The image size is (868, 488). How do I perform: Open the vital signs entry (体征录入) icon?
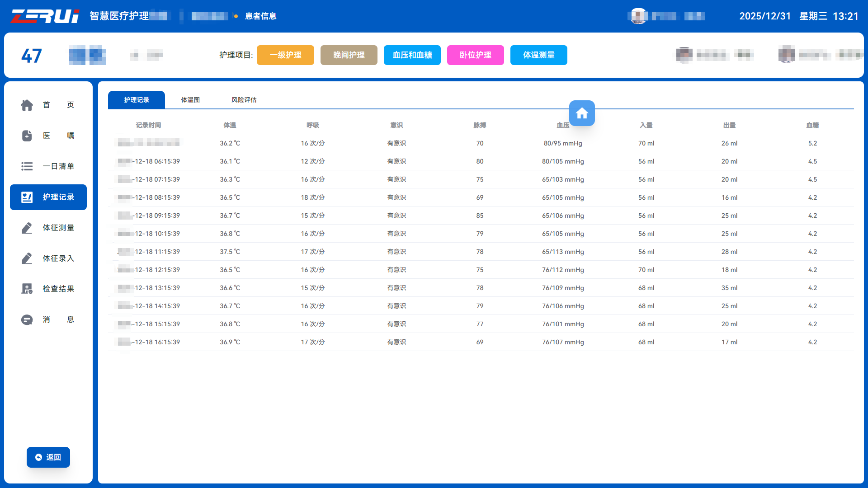point(27,258)
